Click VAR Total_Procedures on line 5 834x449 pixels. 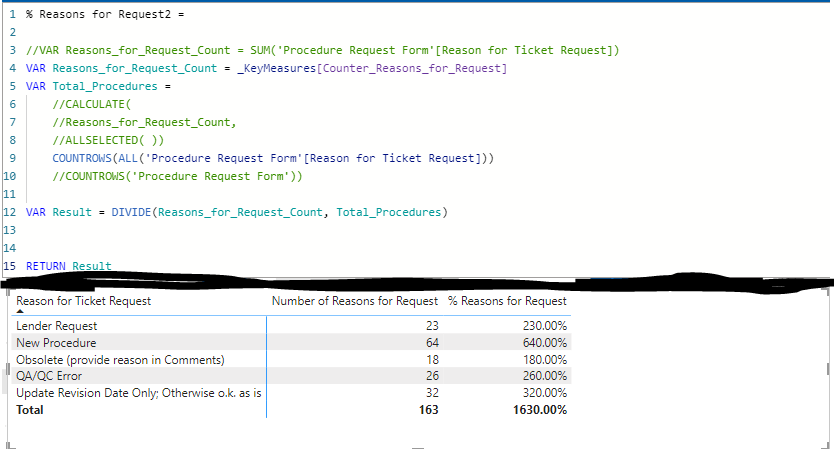point(91,86)
